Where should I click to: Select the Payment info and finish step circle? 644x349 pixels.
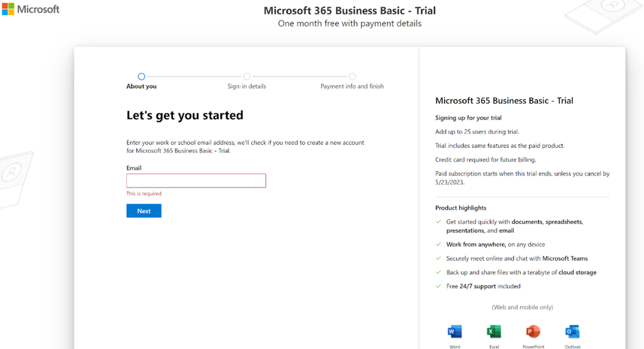tap(352, 76)
